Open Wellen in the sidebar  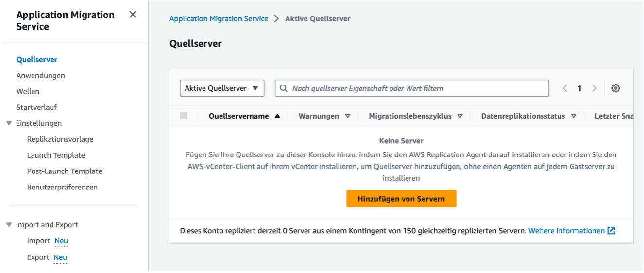(28, 92)
